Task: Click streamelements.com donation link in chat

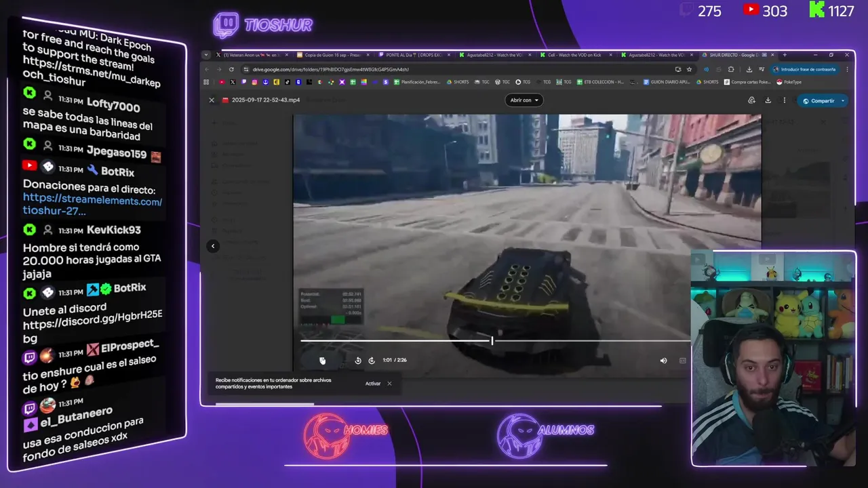Action: point(92,206)
